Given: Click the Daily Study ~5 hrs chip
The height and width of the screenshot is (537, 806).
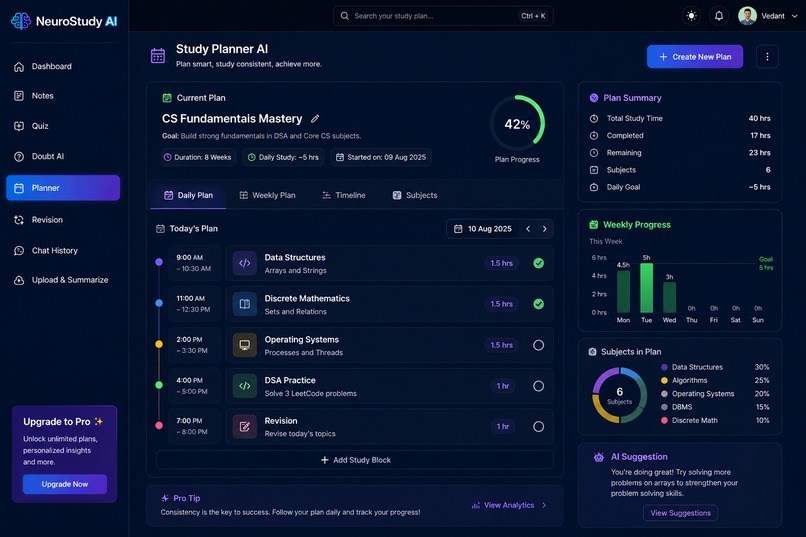Looking at the screenshot, I should (283, 157).
